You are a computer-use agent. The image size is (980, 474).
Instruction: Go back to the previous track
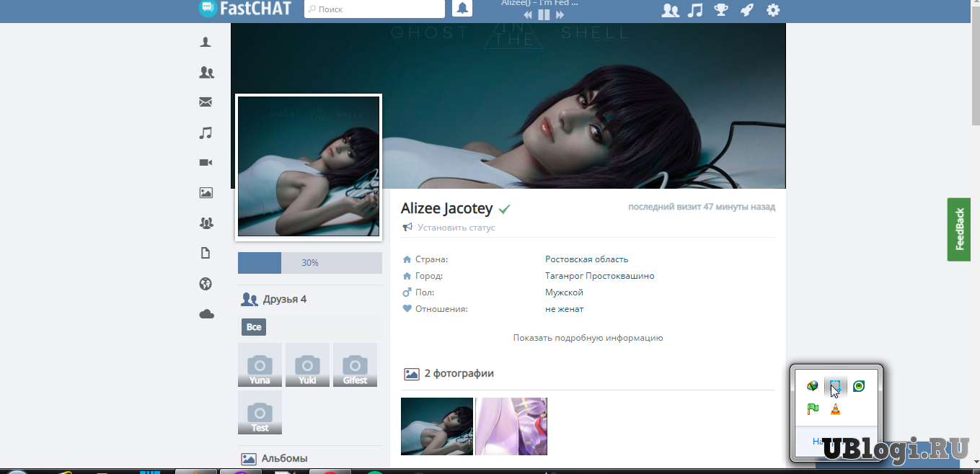pos(528,14)
